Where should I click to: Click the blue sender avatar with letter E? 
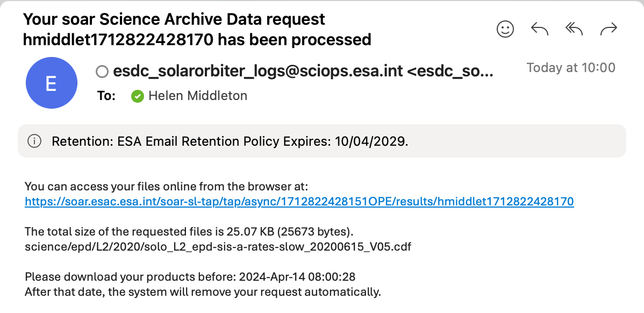pyautogui.click(x=52, y=83)
